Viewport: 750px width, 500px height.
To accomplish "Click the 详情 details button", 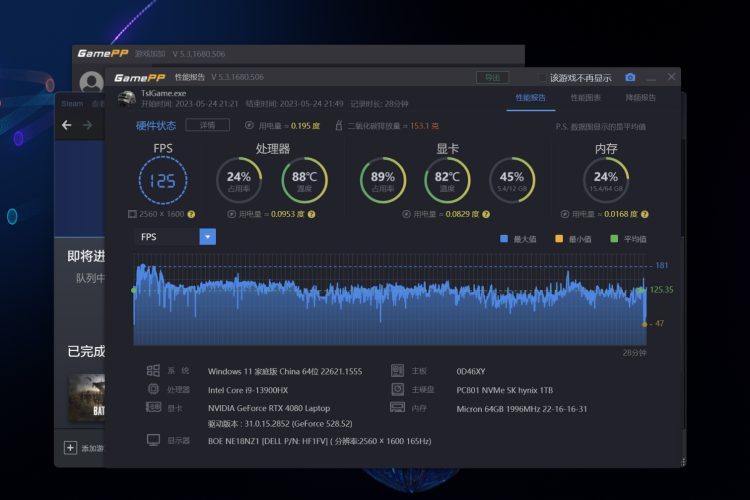I will 207,125.
